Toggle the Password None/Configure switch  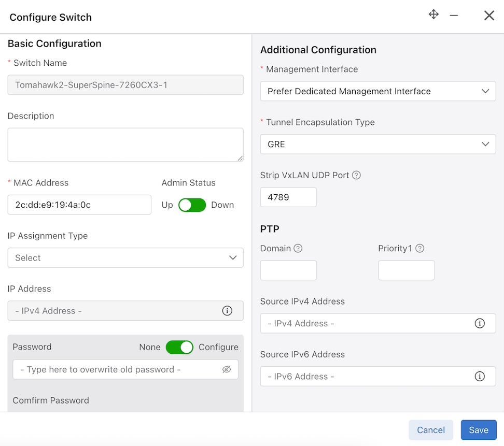click(x=179, y=347)
